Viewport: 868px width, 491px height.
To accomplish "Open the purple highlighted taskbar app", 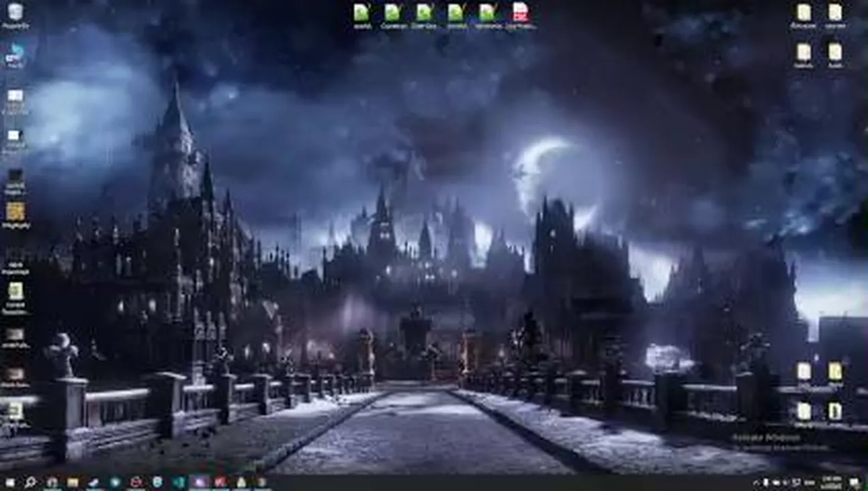I will click(x=199, y=482).
